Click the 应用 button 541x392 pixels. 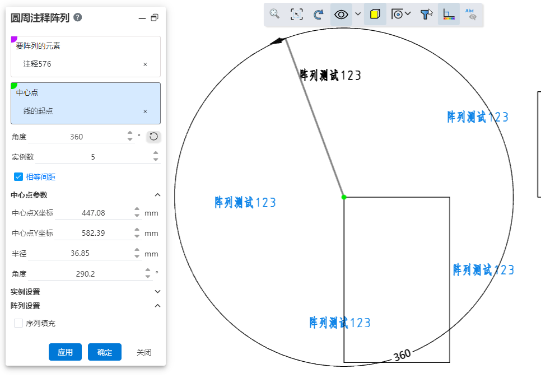point(65,352)
